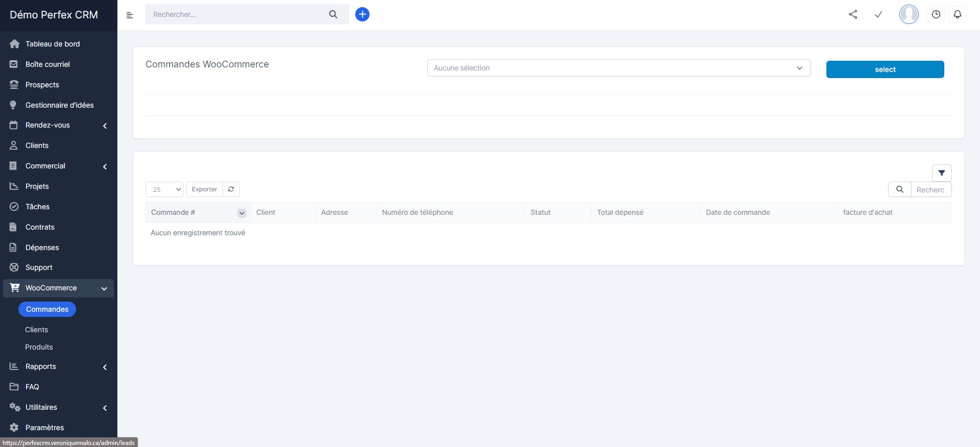Toggle the Commande # column sort arrow
The height and width of the screenshot is (447, 980).
pyautogui.click(x=242, y=213)
